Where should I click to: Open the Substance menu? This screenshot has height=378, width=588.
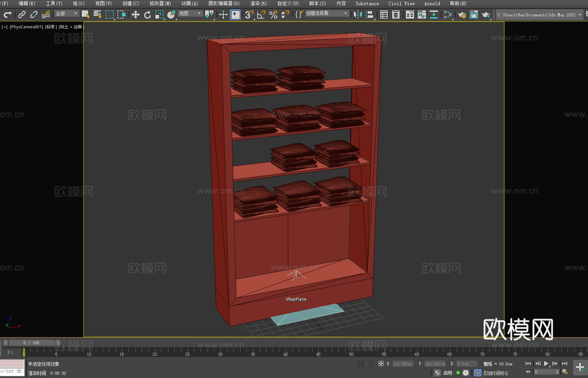point(367,3)
